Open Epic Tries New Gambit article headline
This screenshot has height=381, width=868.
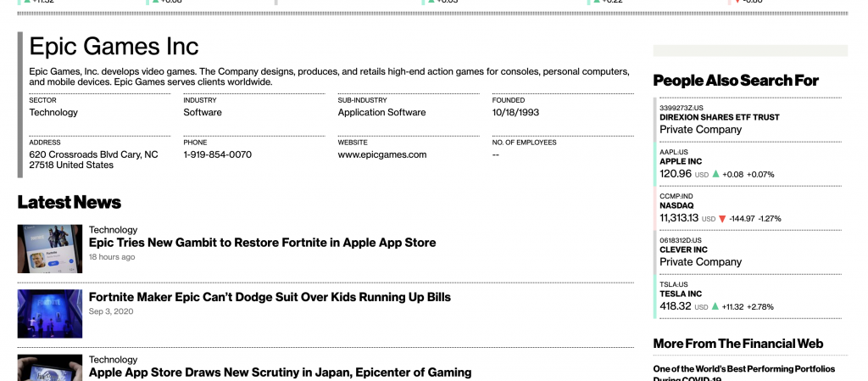tap(263, 243)
